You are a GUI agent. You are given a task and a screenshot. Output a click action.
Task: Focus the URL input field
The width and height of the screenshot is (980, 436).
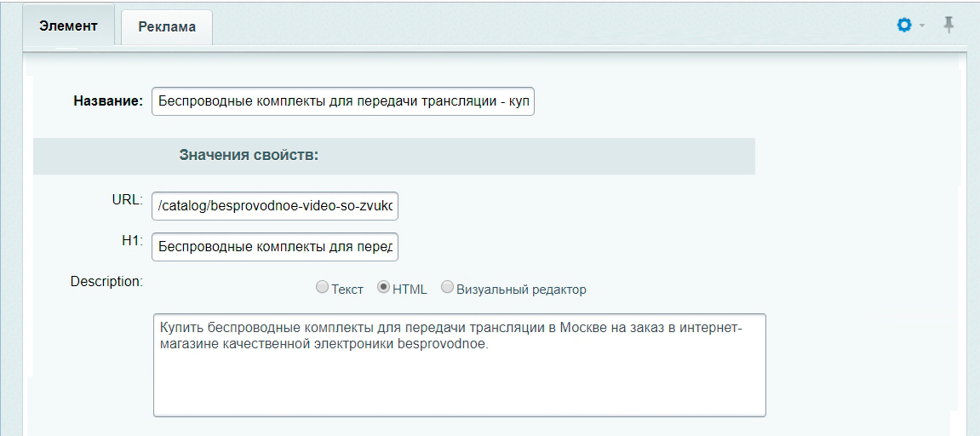point(274,206)
